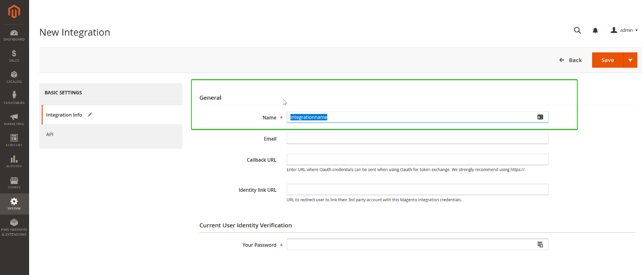Screen dimensions: 644x275
Task: Select the Integration Info tab
Action: pyautogui.click(x=64, y=114)
